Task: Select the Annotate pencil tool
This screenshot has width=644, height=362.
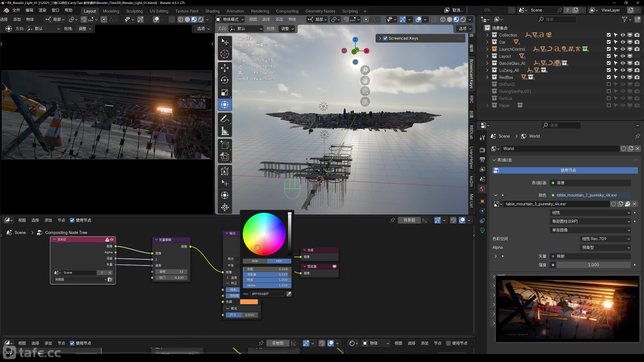Action: 225,119
